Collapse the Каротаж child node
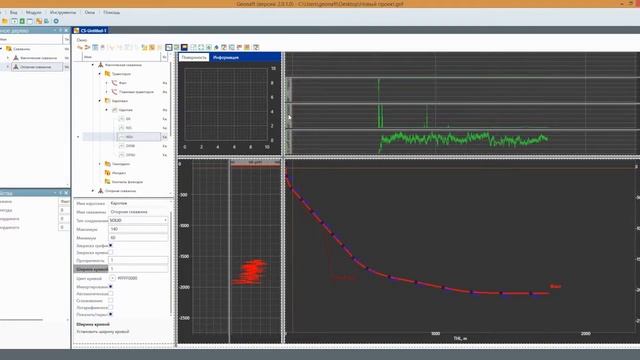 (x=107, y=110)
